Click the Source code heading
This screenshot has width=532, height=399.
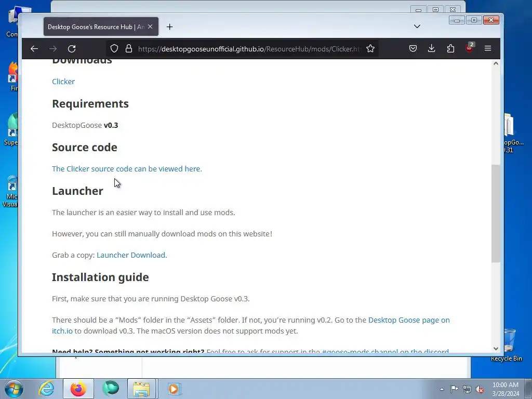click(x=85, y=147)
